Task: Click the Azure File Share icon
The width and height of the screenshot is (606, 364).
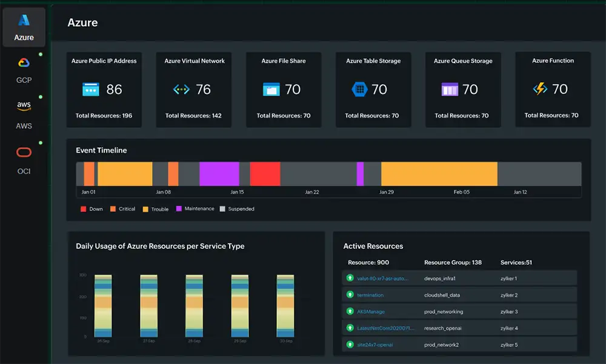Action: pos(271,88)
